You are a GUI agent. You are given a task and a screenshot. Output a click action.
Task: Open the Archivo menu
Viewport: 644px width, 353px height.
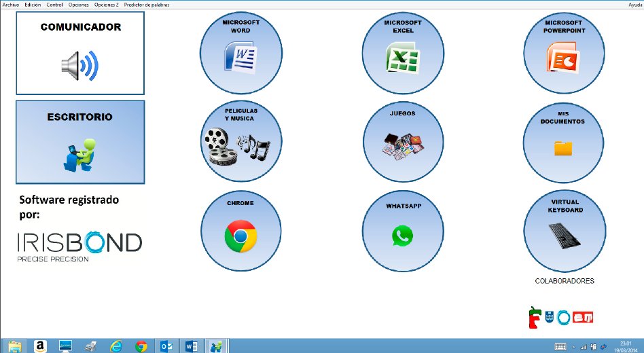[x=11, y=5]
